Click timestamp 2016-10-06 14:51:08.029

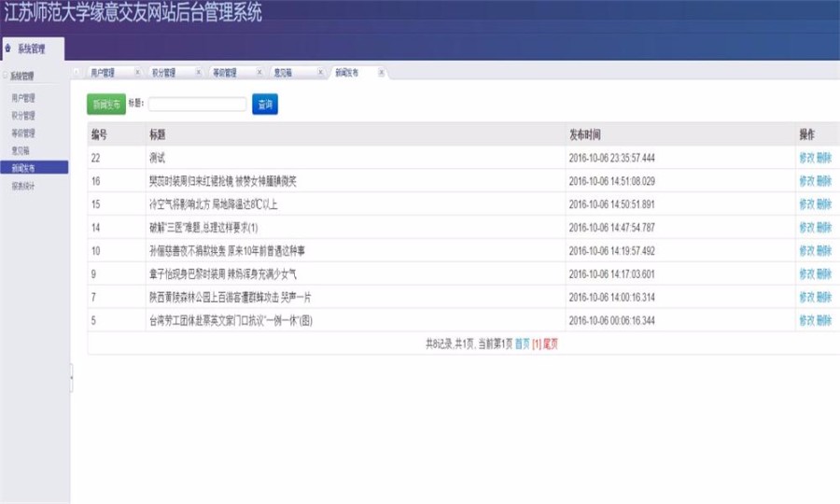click(611, 181)
